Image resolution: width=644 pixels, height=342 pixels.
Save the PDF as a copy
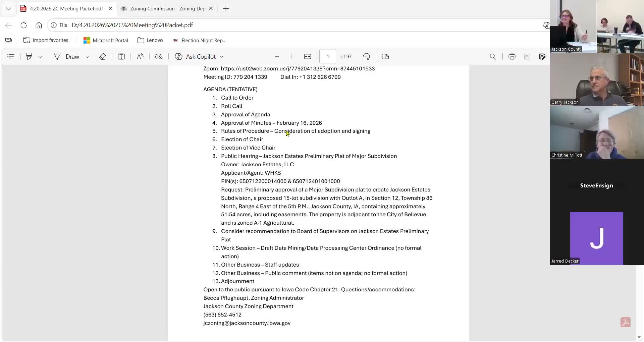tap(542, 57)
